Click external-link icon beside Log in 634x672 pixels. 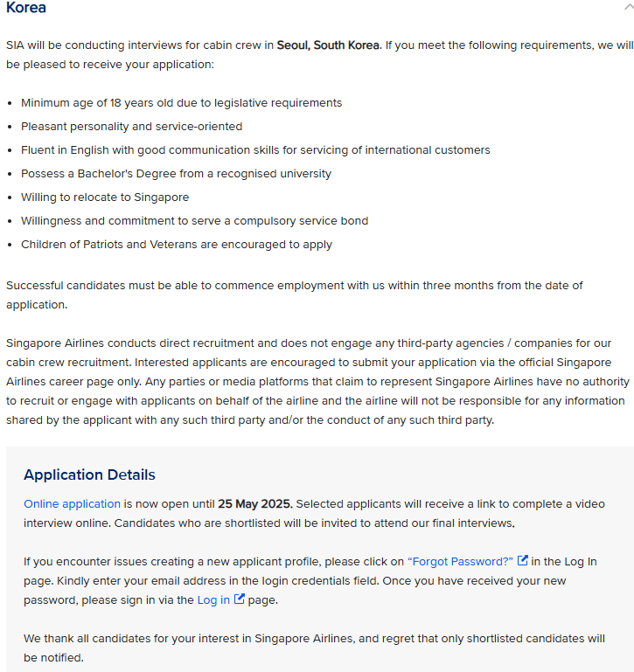[x=240, y=599]
